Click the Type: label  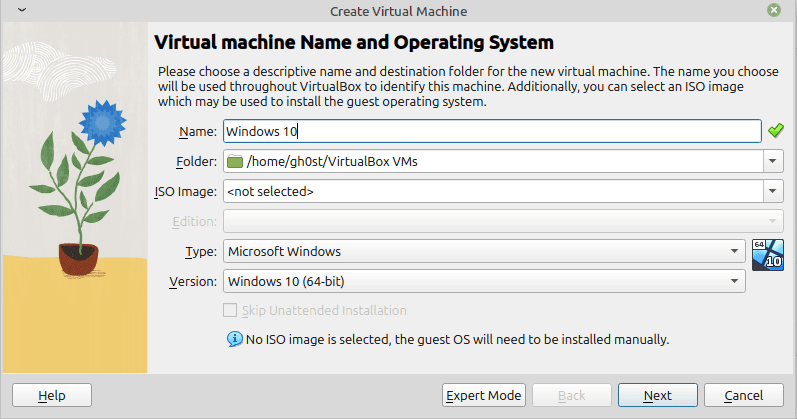pyautogui.click(x=201, y=252)
